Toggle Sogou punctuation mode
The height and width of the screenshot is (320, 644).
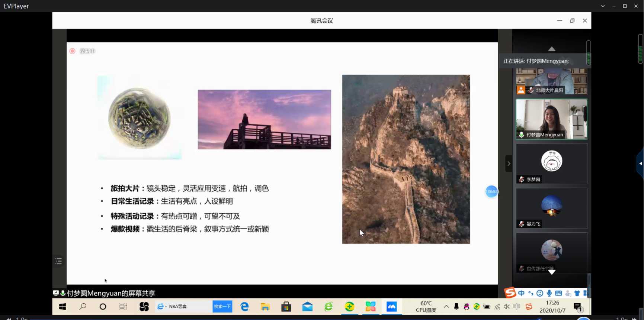pos(531,293)
